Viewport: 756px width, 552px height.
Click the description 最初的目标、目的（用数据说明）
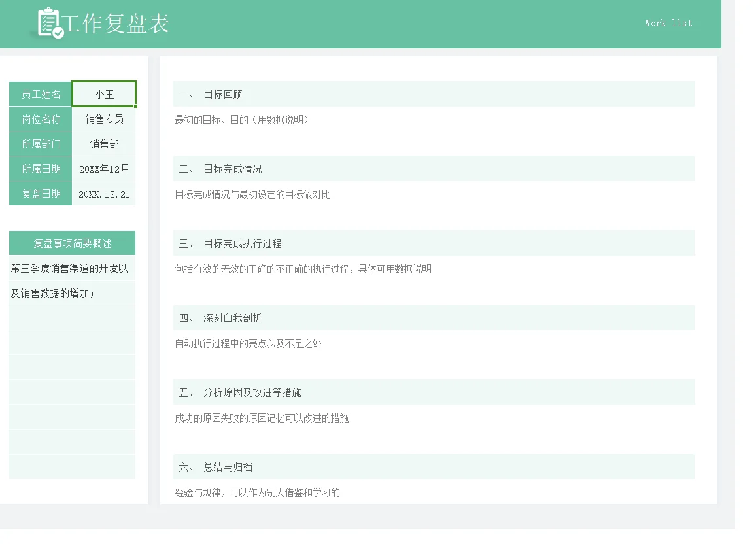[241, 120]
